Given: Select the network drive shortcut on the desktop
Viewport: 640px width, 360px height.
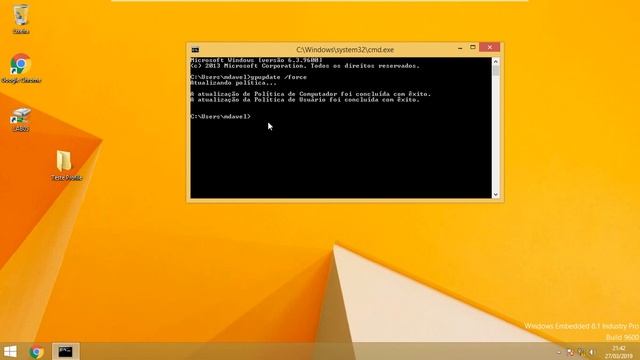Looking at the screenshot, I should (x=21, y=119).
